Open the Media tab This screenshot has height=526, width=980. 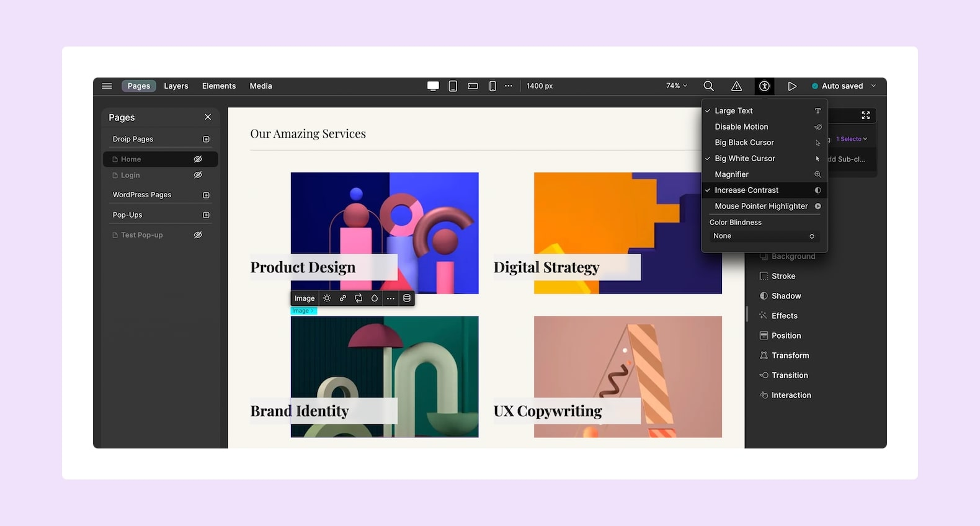[261, 86]
